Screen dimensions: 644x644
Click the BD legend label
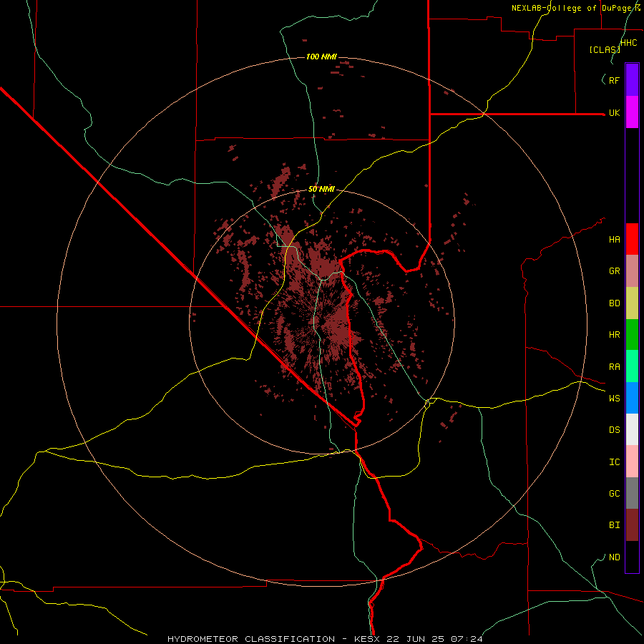click(x=614, y=303)
